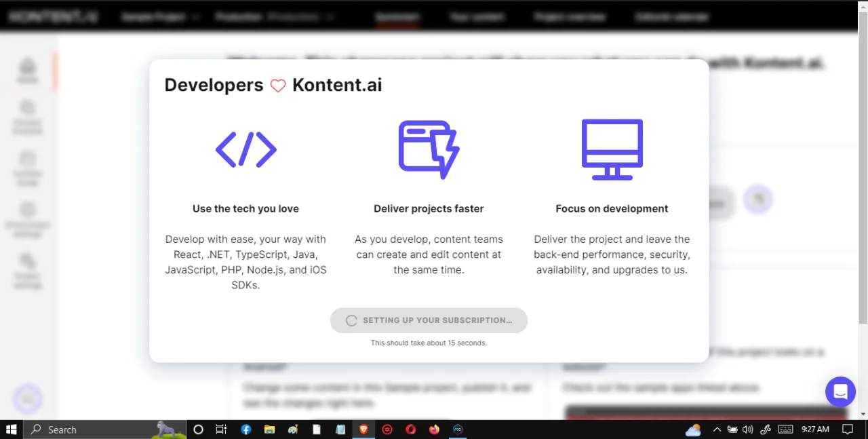Click 'Deliver projects faster' heading

pyautogui.click(x=429, y=208)
